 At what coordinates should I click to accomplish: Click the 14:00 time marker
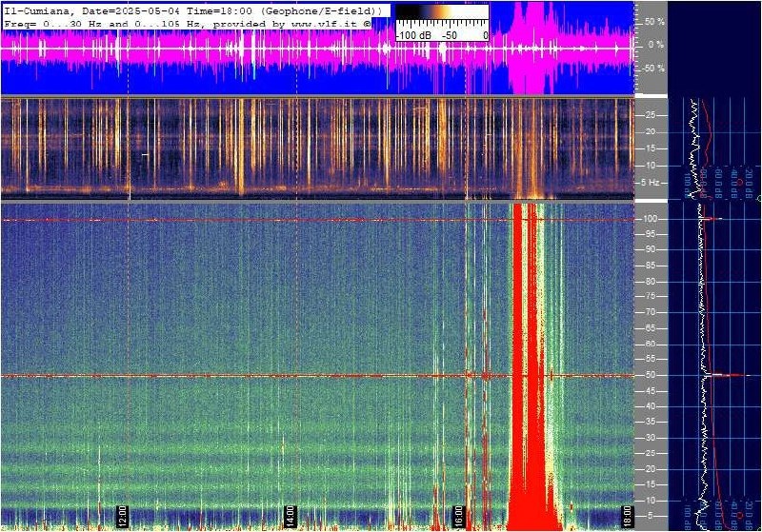(291, 516)
